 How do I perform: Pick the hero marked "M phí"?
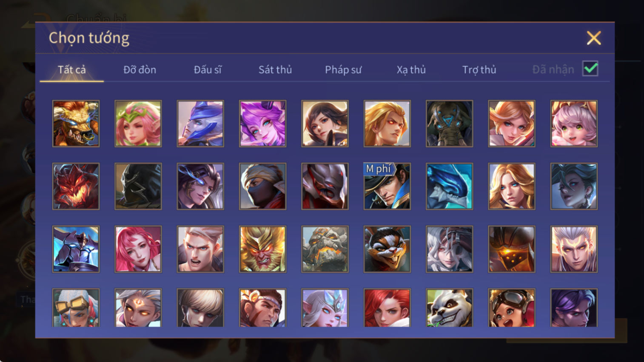pos(387,186)
